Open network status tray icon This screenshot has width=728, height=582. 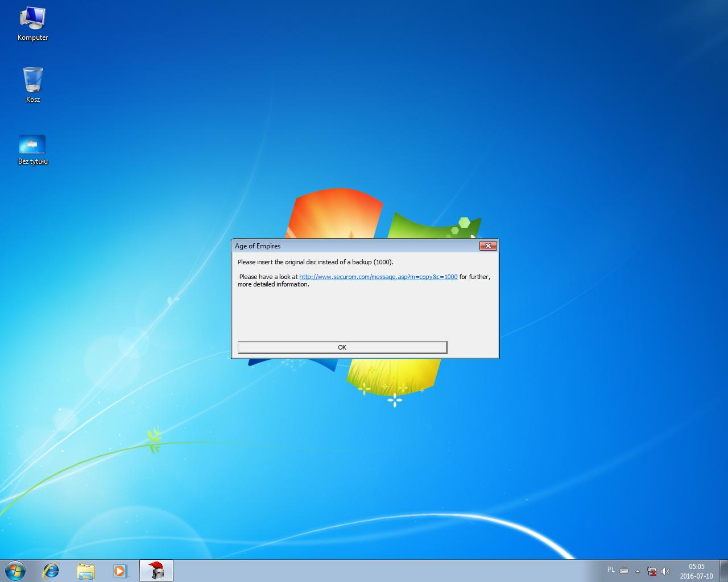[x=652, y=571]
